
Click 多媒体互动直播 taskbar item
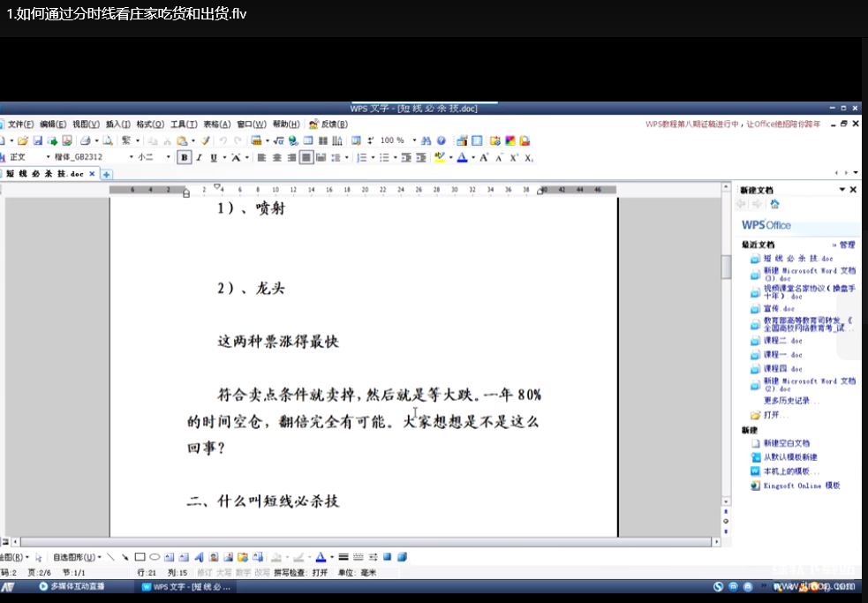pyautogui.click(x=72, y=586)
